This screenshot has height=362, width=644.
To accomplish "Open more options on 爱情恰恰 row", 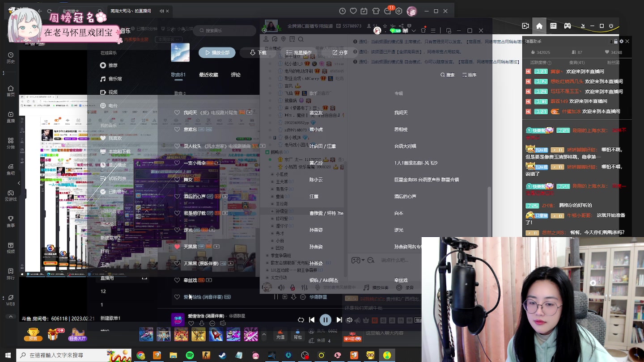I will pos(303,297).
